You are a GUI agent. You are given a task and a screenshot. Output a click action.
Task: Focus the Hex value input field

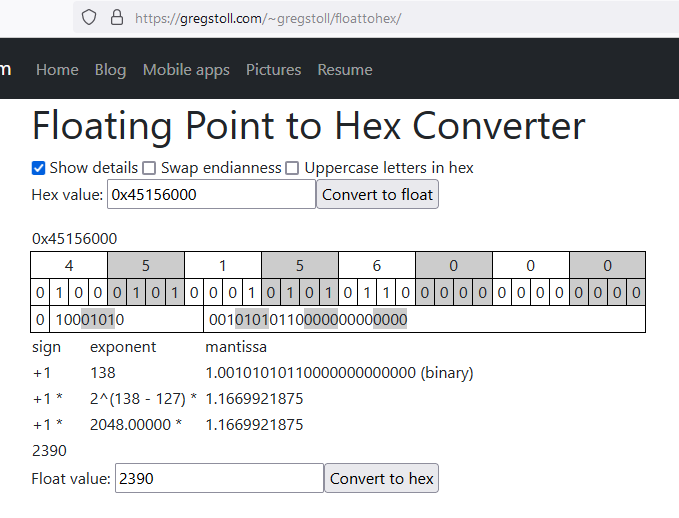click(x=211, y=194)
